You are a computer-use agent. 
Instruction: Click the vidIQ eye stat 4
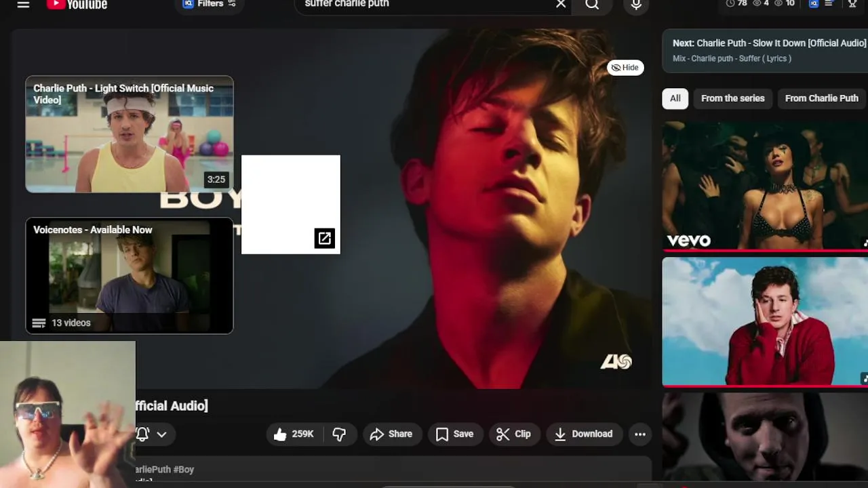(761, 3)
